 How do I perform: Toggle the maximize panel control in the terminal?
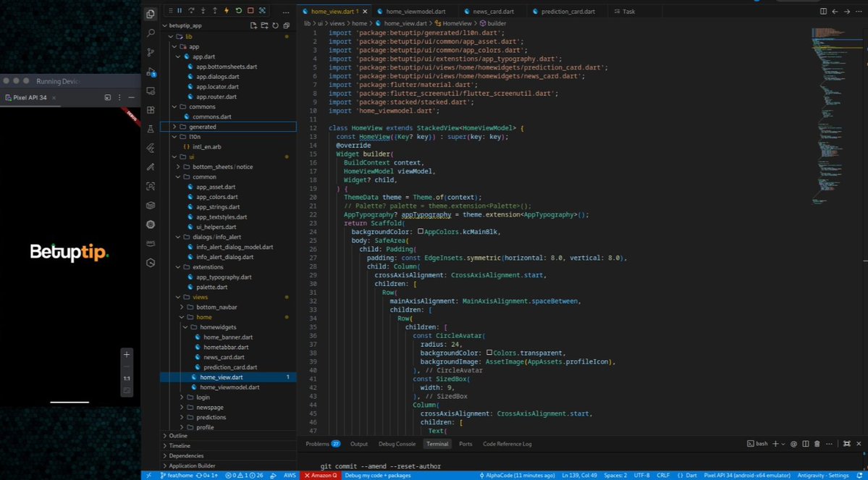pyautogui.click(x=846, y=444)
